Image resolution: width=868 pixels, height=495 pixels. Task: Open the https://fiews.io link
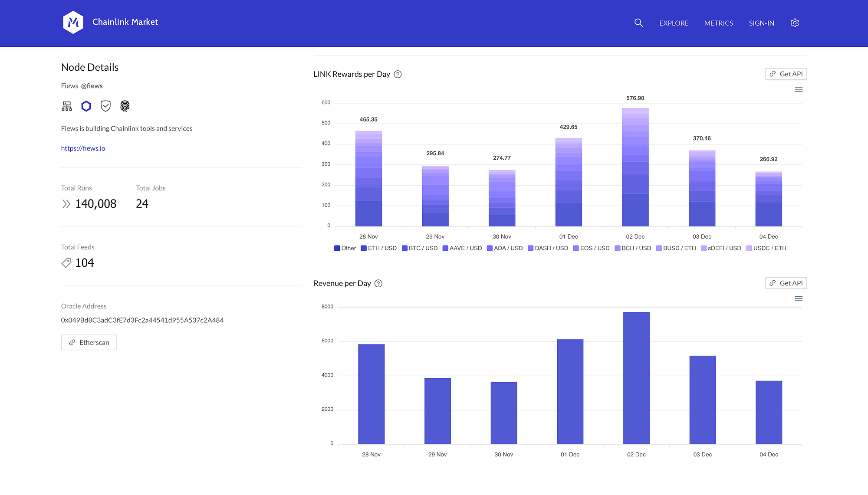pyautogui.click(x=83, y=148)
